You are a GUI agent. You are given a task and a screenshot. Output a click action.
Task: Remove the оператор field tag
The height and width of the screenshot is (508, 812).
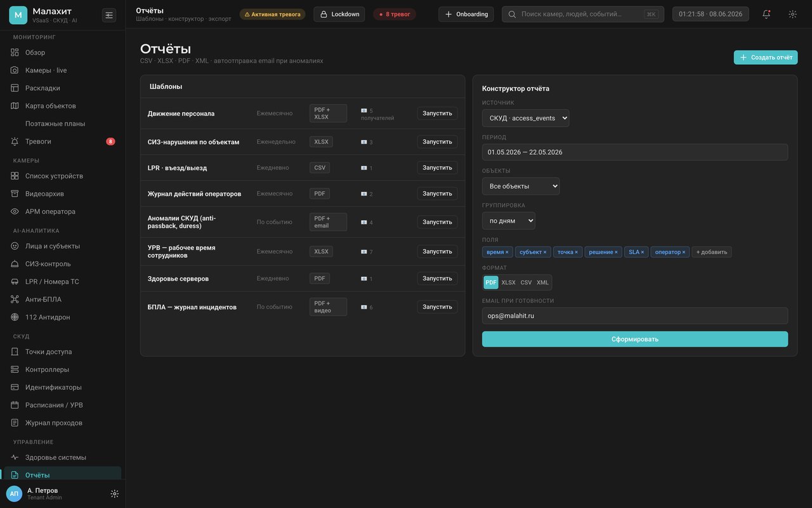pyautogui.click(x=684, y=252)
